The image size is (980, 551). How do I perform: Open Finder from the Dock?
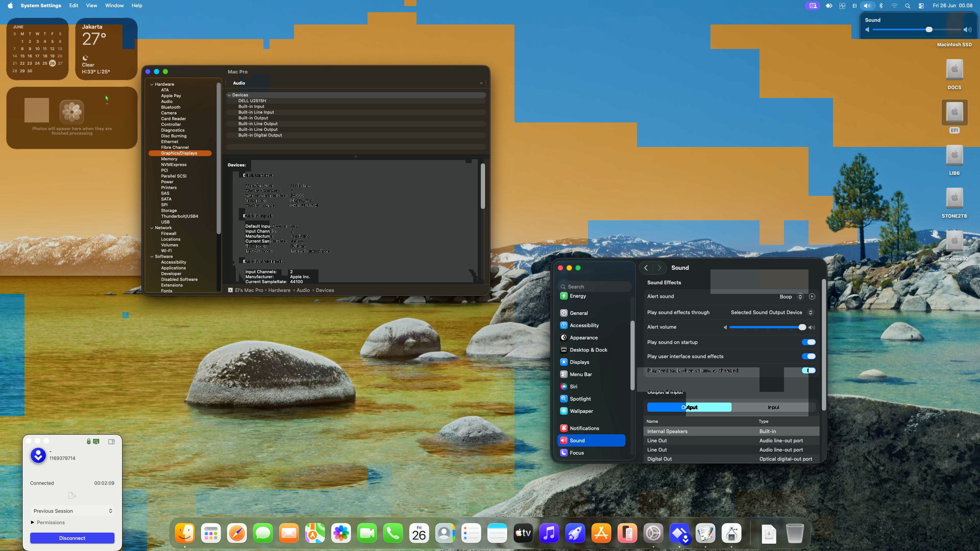click(185, 533)
